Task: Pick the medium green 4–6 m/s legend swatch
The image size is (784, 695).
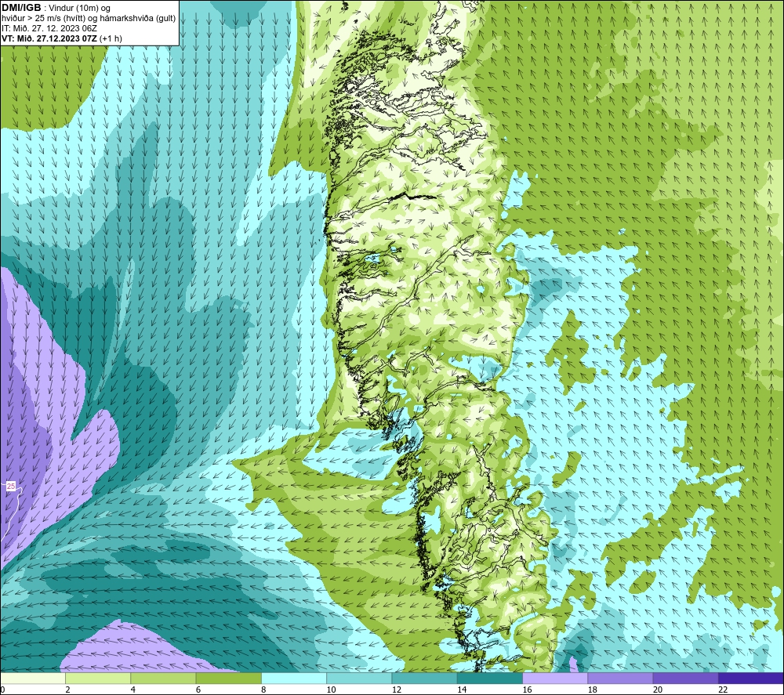Action: (163, 678)
